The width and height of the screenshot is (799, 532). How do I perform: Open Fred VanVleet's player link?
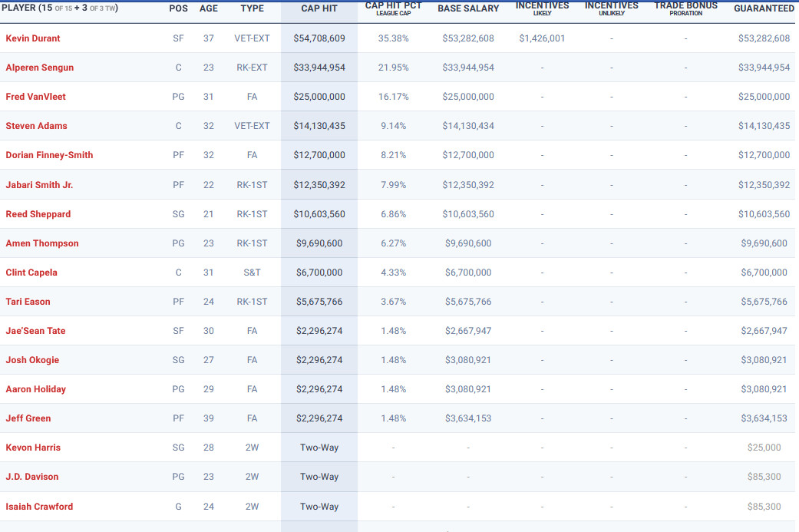click(x=35, y=96)
